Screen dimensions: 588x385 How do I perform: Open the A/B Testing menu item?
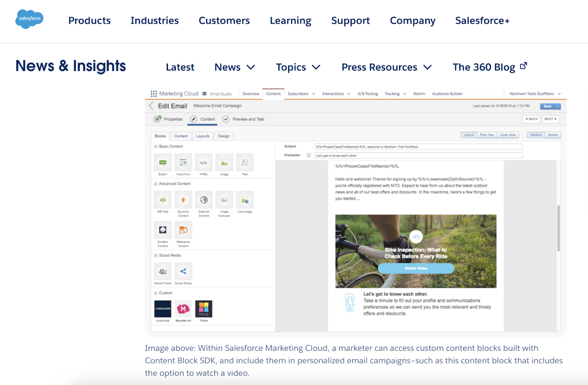click(x=367, y=94)
